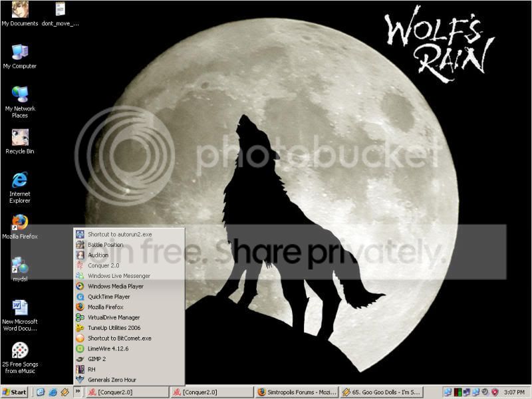This screenshot has height=399, width=532.
Task: Launch Windows Live Messenger from the list
Action: pos(129,276)
